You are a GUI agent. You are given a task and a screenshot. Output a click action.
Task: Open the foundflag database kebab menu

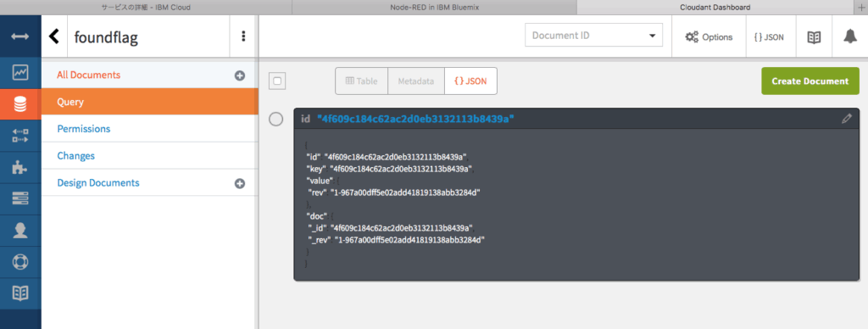coord(243,36)
